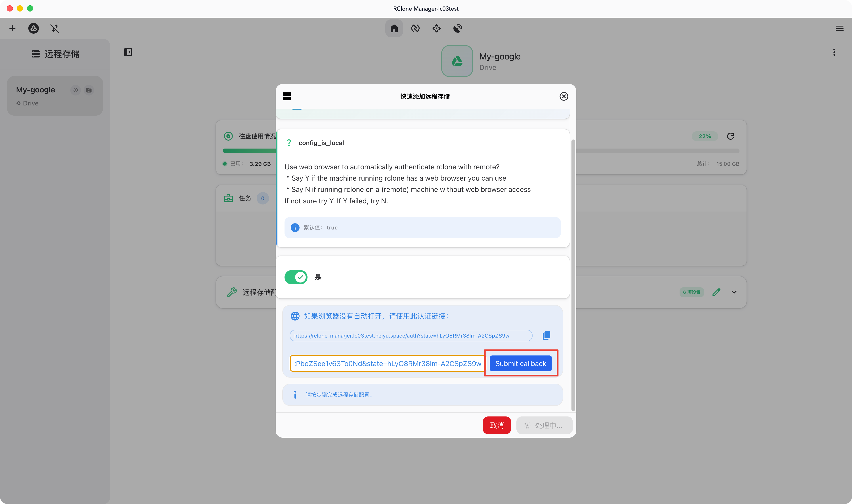Expand the remote config chevron
The height and width of the screenshot is (504, 852).
point(734,292)
